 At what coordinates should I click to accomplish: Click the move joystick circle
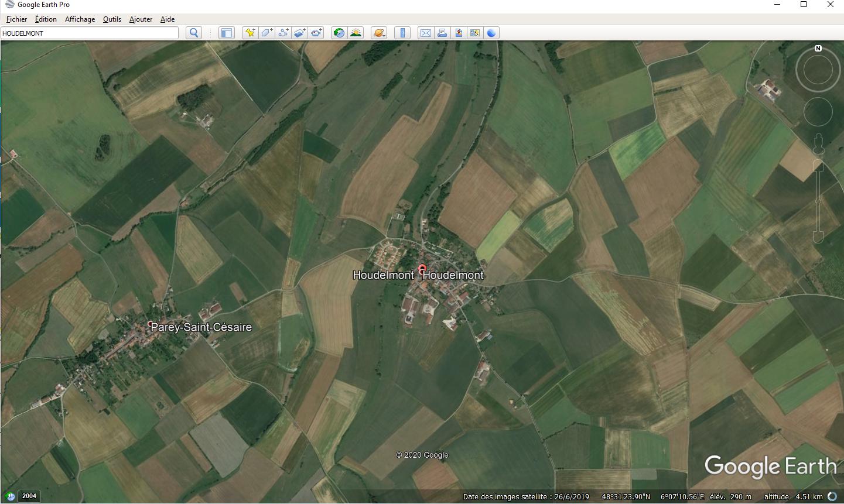point(818,112)
